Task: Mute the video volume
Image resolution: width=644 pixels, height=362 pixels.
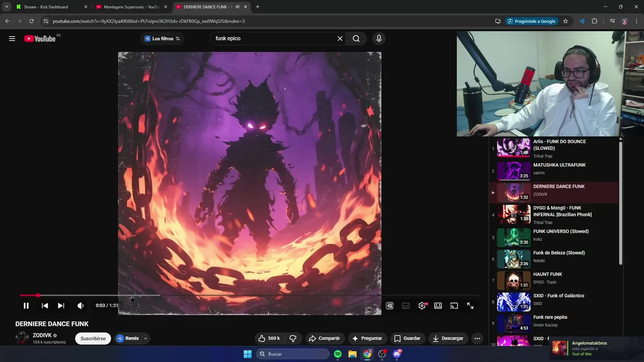Action: click(x=80, y=306)
